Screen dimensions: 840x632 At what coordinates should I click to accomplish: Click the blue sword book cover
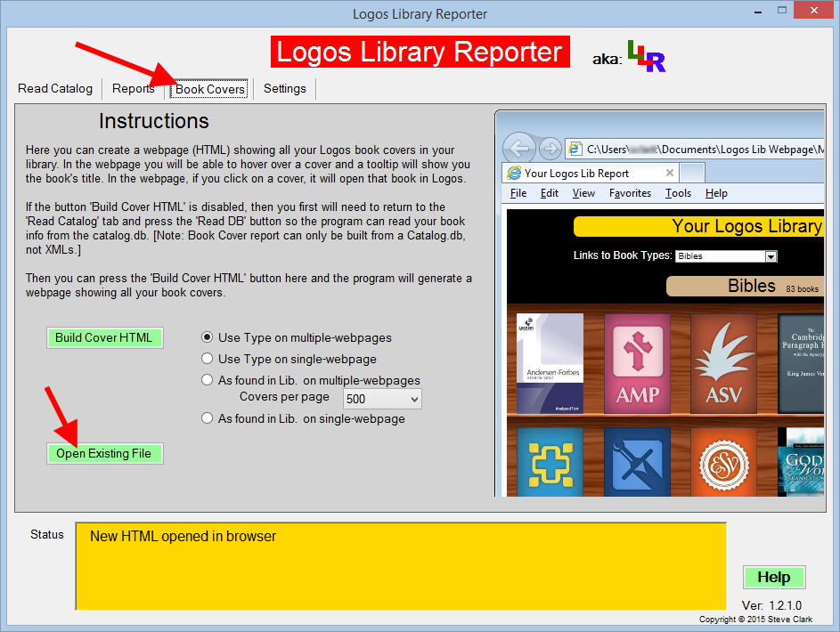[x=638, y=462]
